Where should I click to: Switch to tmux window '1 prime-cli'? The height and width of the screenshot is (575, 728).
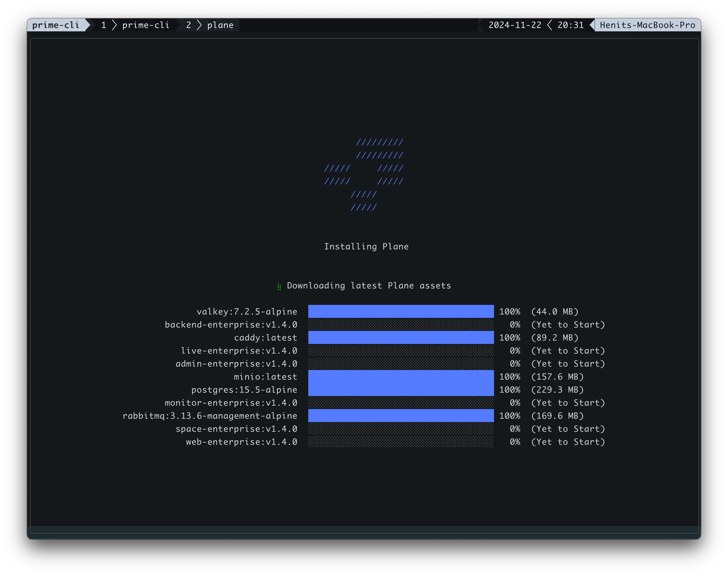tap(146, 25)
